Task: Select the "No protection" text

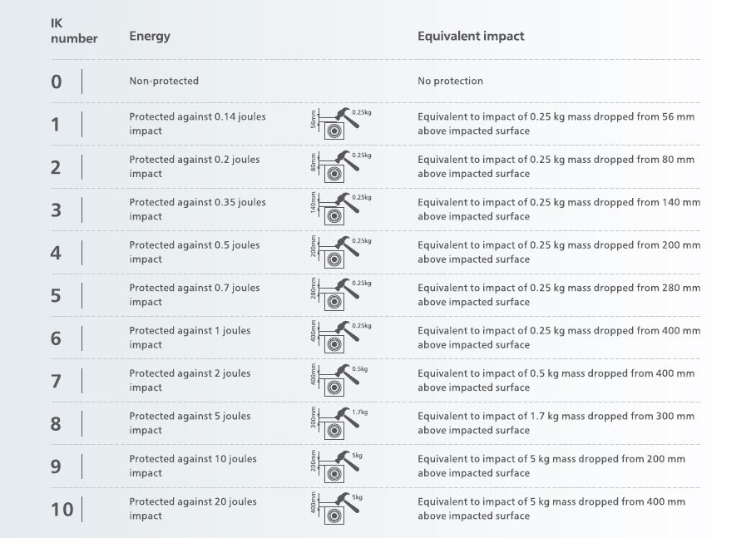Action: click(450, 81)
